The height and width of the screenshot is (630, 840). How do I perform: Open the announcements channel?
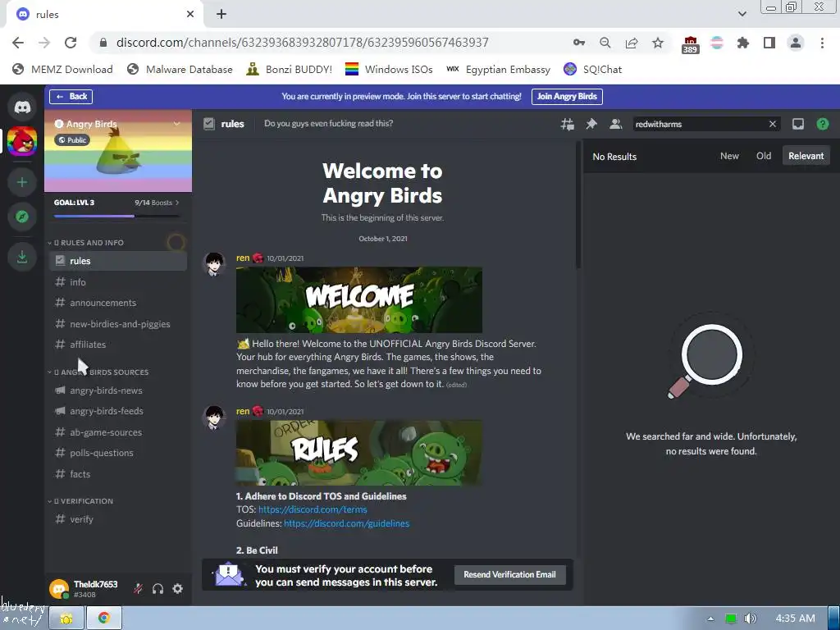point(118,303)
